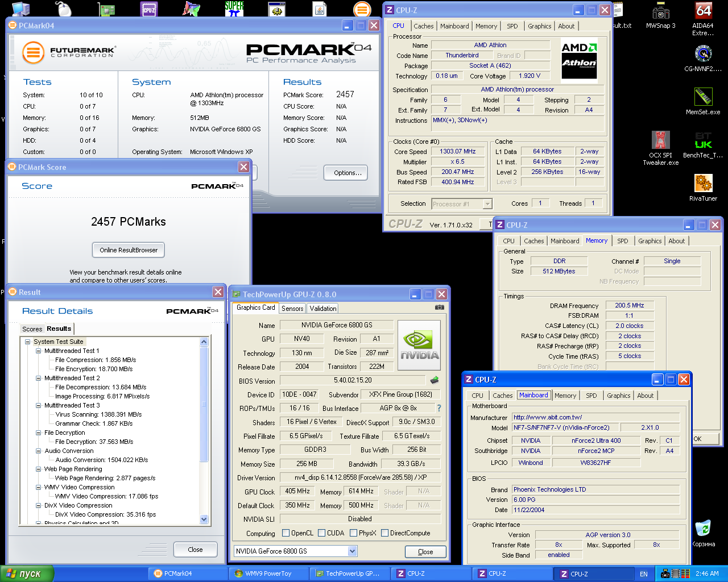Open the green circuit card desktop icon
The height and width of the screenshot is (582, 728).
[x=106, y=9]
